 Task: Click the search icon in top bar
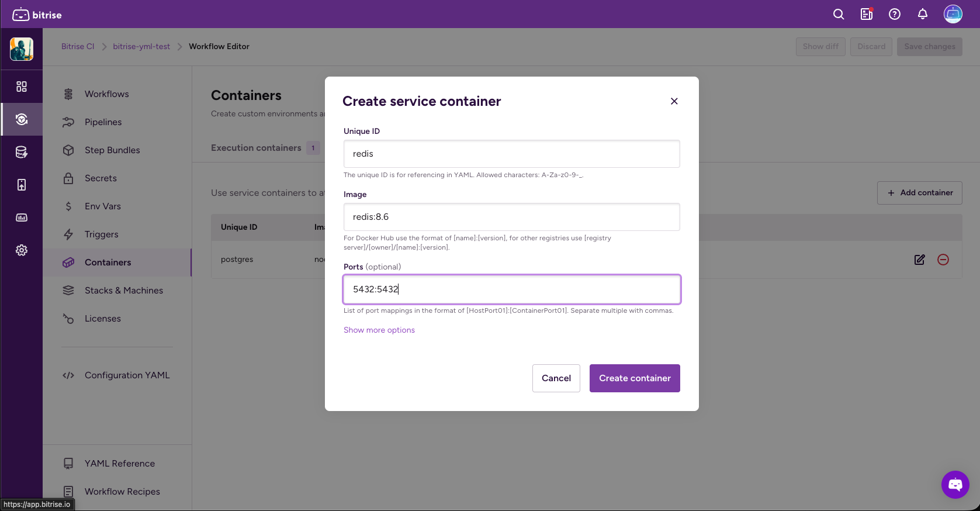tap(839, 15)
